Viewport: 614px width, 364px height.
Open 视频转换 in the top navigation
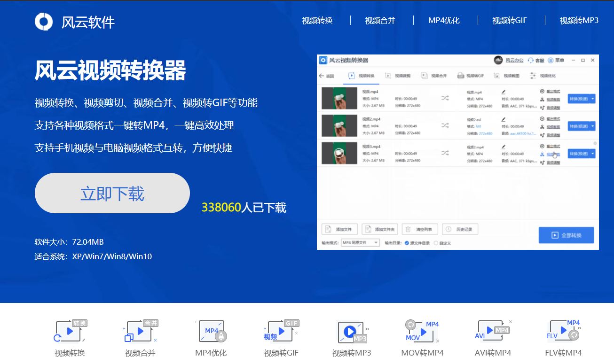317,20
